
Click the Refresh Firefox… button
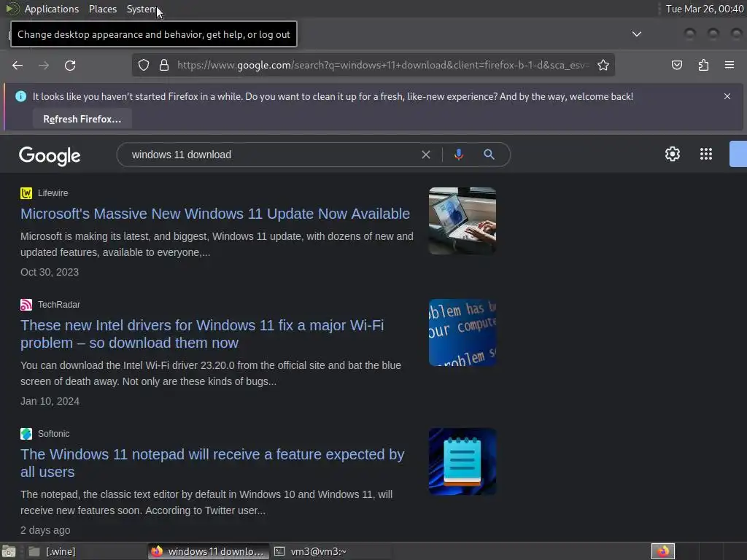point(82,119)
